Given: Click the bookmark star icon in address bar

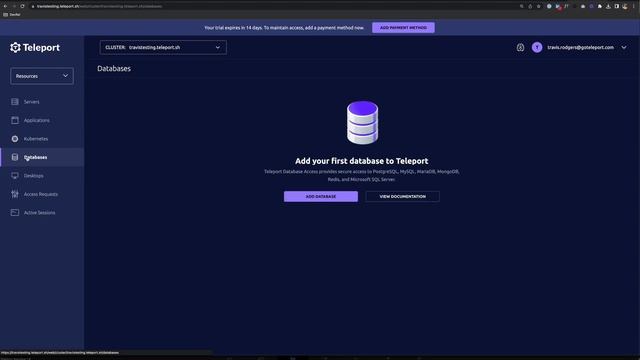Looking at the screenshot, I should click(x=539, y=6).
